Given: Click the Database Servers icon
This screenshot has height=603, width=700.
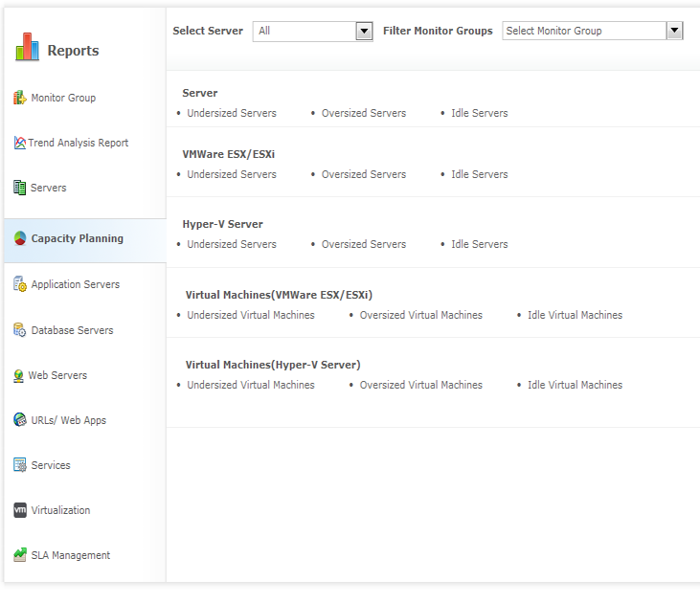Looking at the screenshot, I should click(20, 330).
